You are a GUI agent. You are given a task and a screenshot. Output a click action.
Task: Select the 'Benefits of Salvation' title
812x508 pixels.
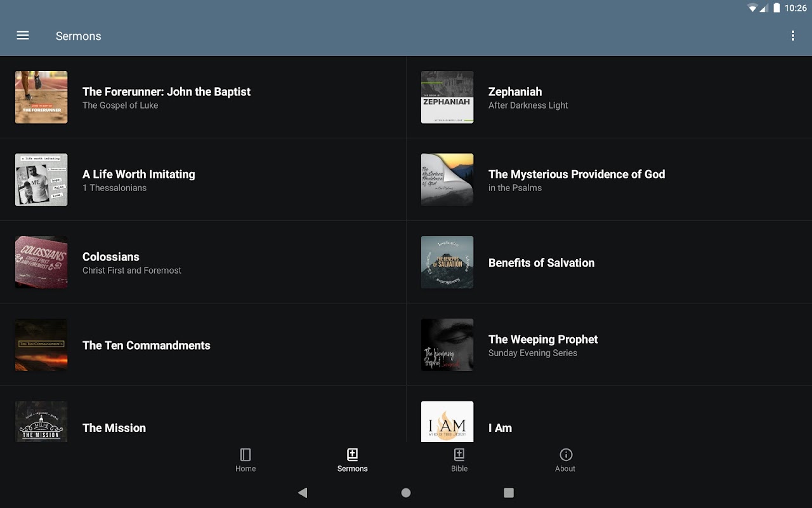click(x=541, y=263)
